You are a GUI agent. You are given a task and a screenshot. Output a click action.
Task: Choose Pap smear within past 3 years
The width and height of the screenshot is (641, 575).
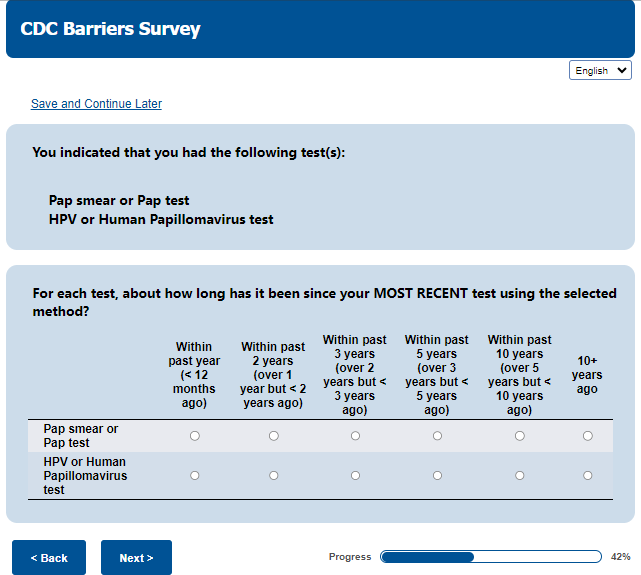pos(355,436)
